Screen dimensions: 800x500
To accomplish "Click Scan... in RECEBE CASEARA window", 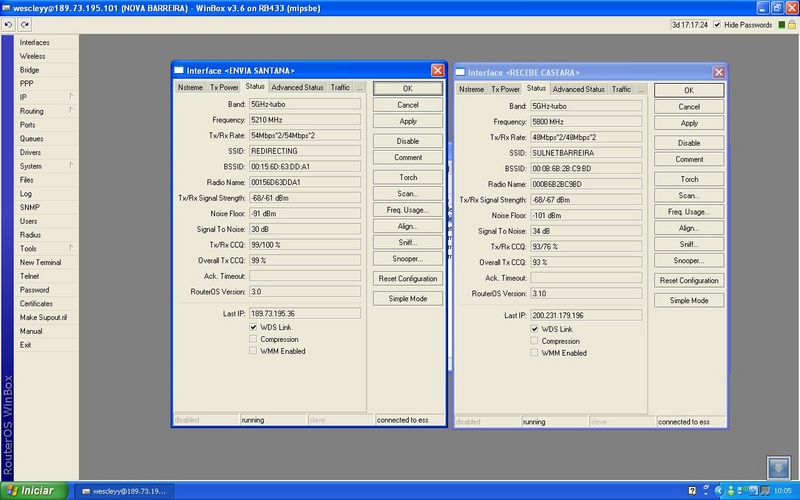I will [689, 195].
